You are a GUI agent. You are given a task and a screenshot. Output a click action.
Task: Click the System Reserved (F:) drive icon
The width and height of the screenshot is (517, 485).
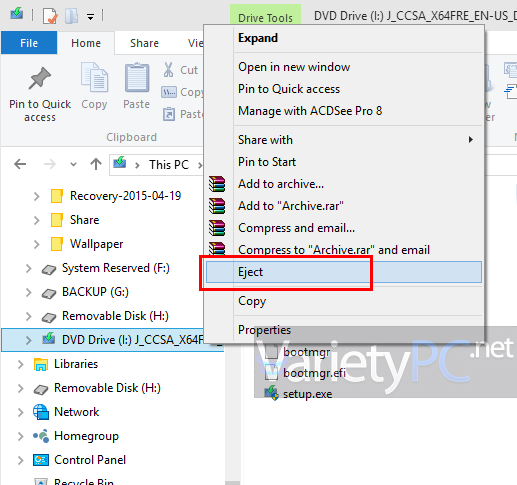(x=49, y=269)
